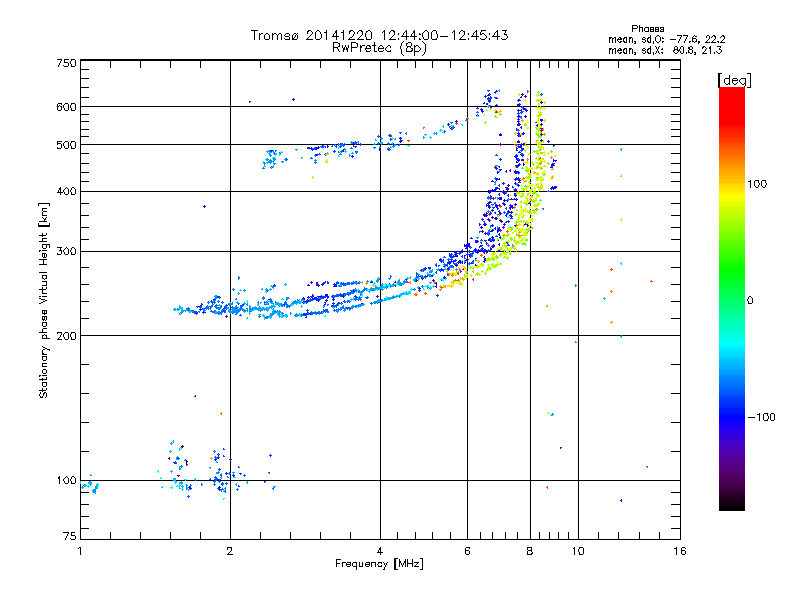
Task: Click colorbar tick label '0'
Action: (750, 300)
